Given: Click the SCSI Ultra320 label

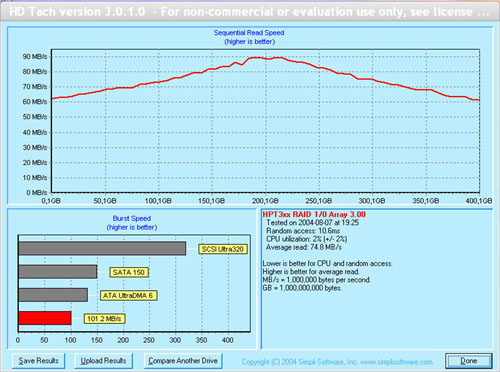Looking at the screenshot, I should coord(223,249).
